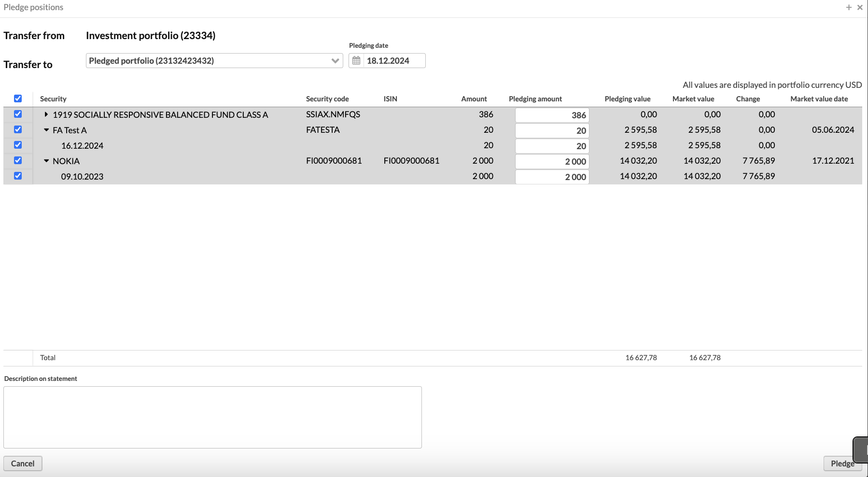Viewport: 868px width, 477px height.
Task: Select the SSIAX.NMFQS security code cell
Action: point(333,114)
